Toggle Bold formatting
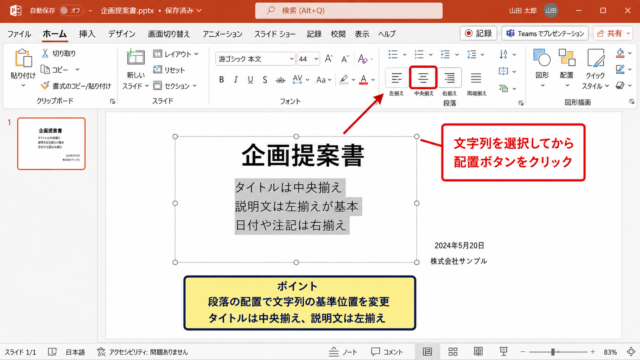Viewport: 640px width, 360px height. 221,80
